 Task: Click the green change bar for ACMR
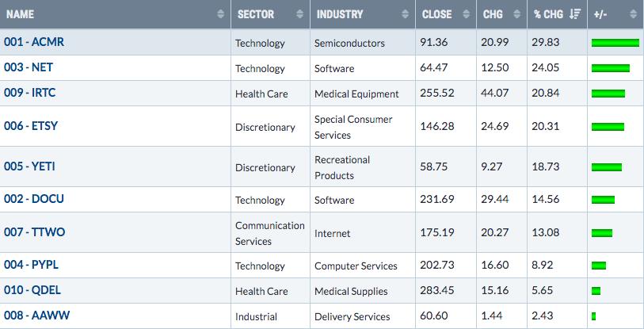click(615, 43)
